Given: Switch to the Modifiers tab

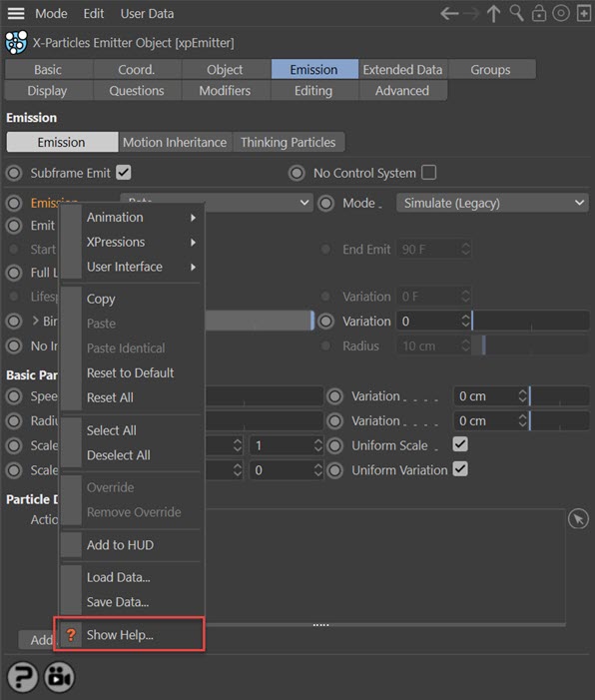Looking at the screenshot, I should click(226, 91).
